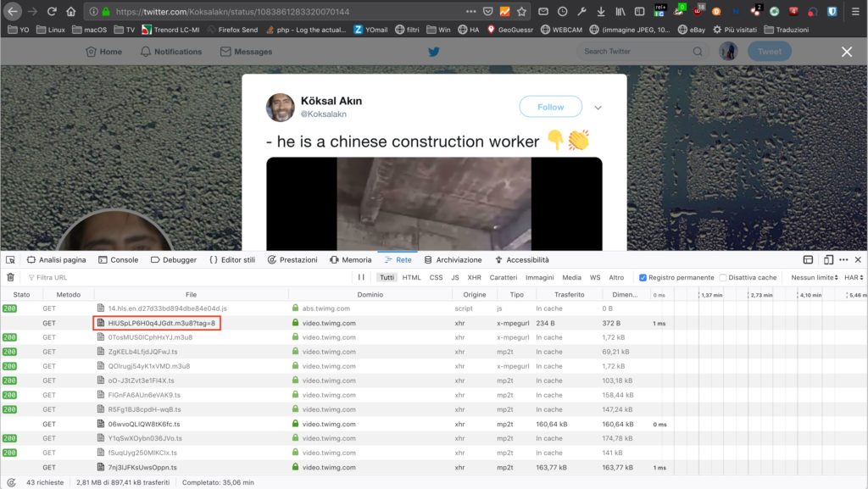Clear network log with trash icon
Viewport: 868px width, 489px height.
click(10, 277)
